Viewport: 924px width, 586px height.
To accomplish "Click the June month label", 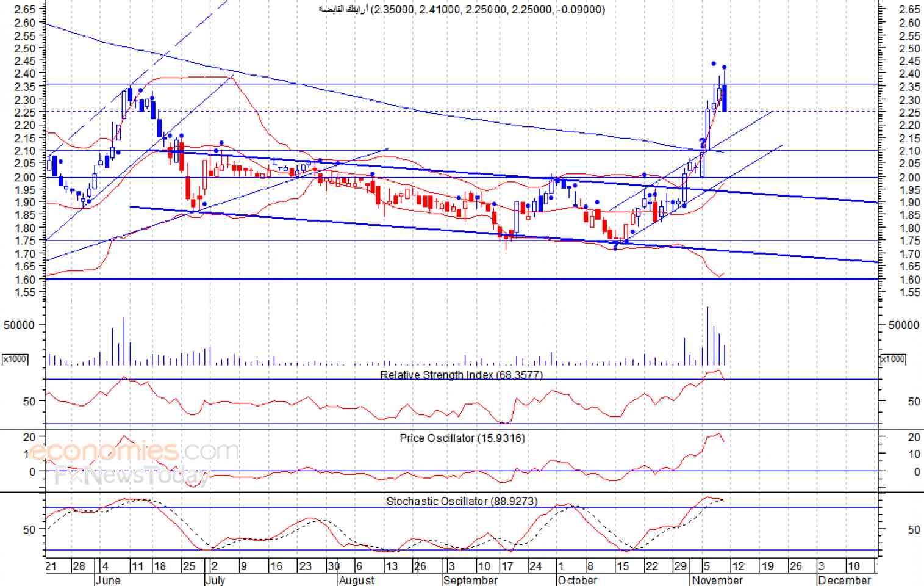I will tap(109, 580).
